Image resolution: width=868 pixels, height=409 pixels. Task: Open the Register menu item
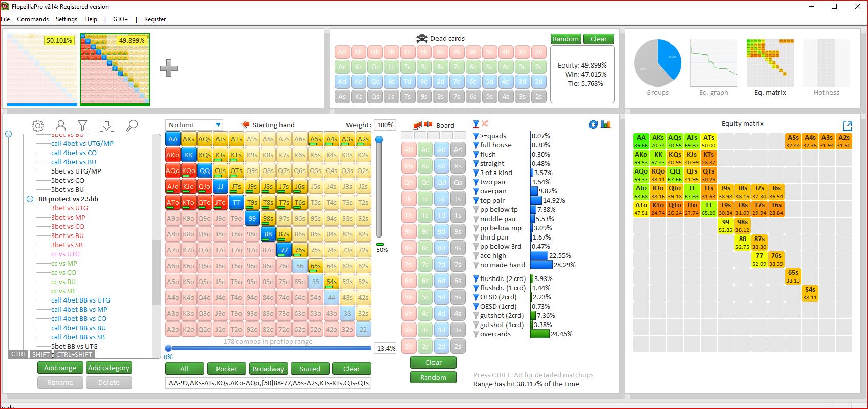[x=155, y=19]
